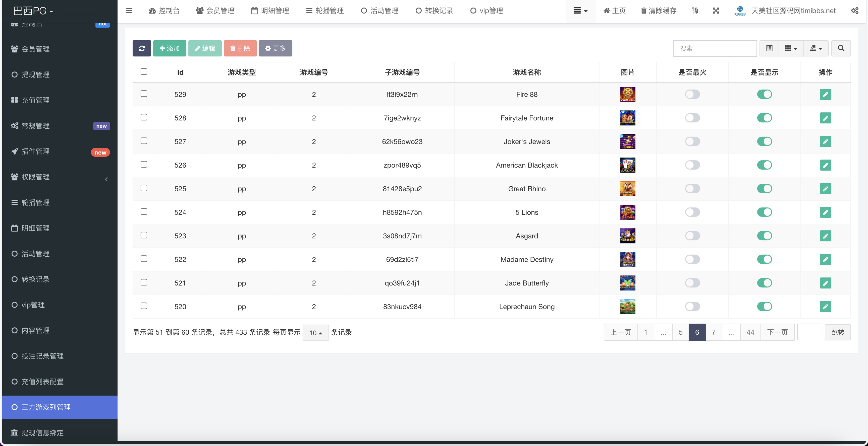
Task: Click the language translate icon in header
Action: tap(694, 11)
